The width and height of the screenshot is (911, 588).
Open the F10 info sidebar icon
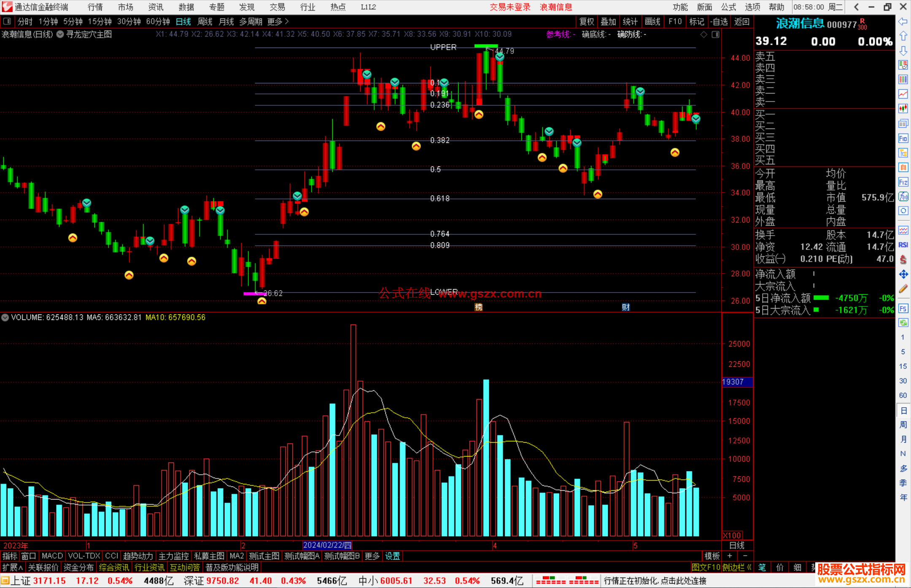[903, 138]
